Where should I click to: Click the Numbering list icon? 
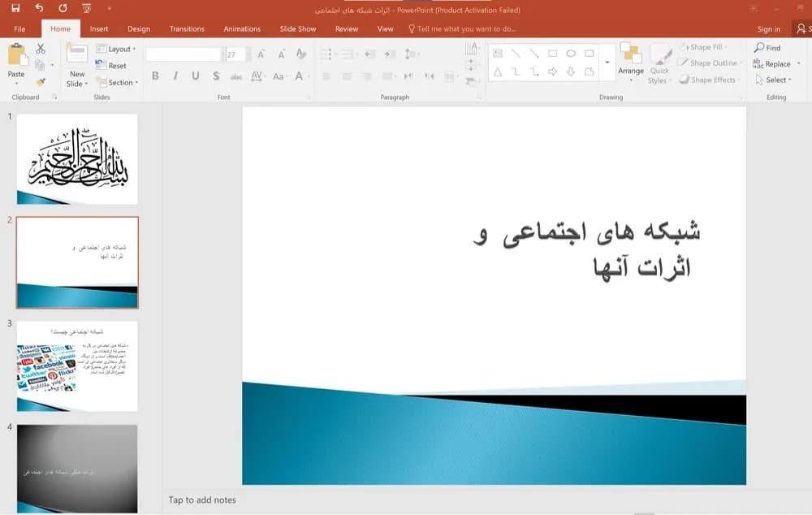click(x=349, y=54)
